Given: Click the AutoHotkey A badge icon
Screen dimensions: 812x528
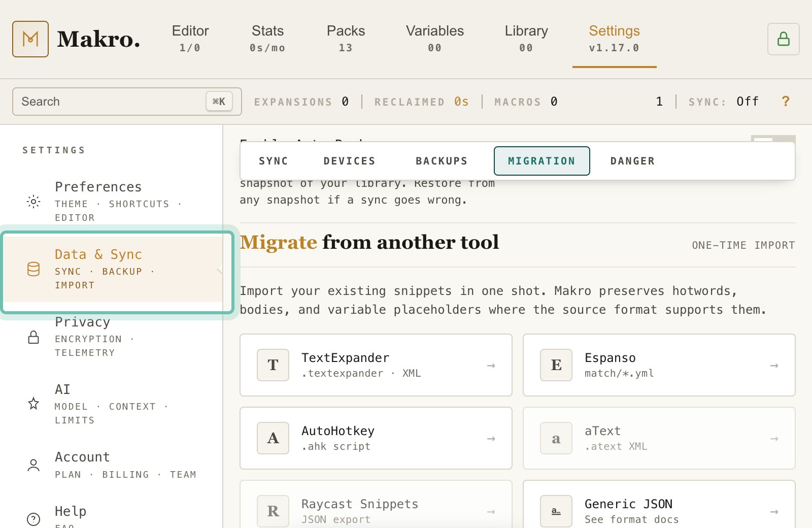Looking at the screenshot, I should point(273,438).
